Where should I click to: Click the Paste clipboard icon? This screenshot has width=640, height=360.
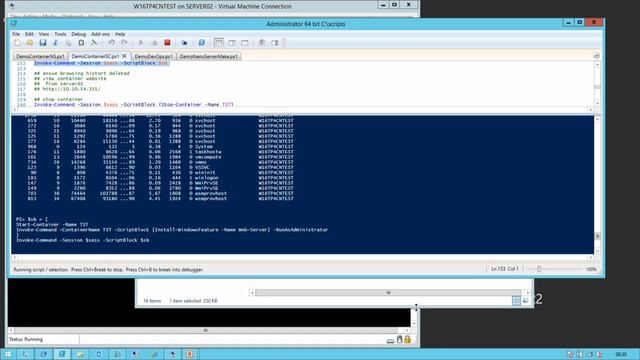(x=81, y=43)
